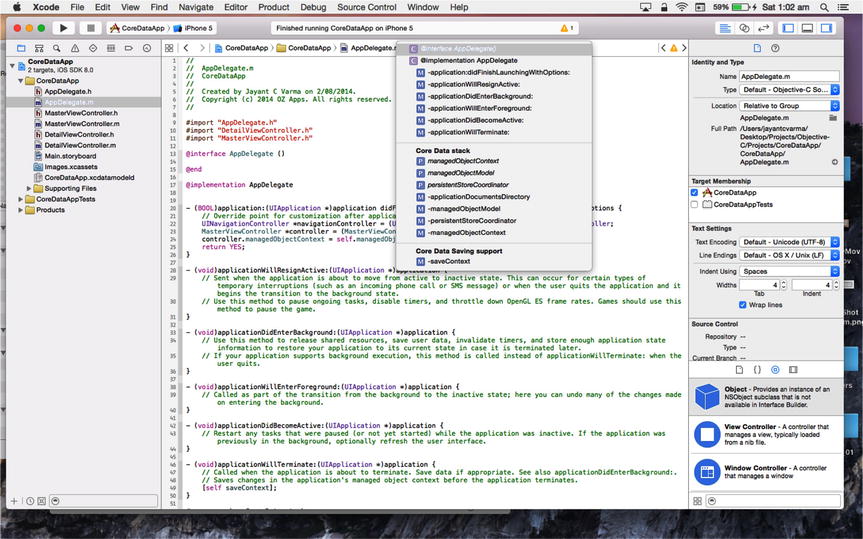Switch to Standard editor
Image resolution: width=863 pixels, height=539 pixels.
[725, 28]
